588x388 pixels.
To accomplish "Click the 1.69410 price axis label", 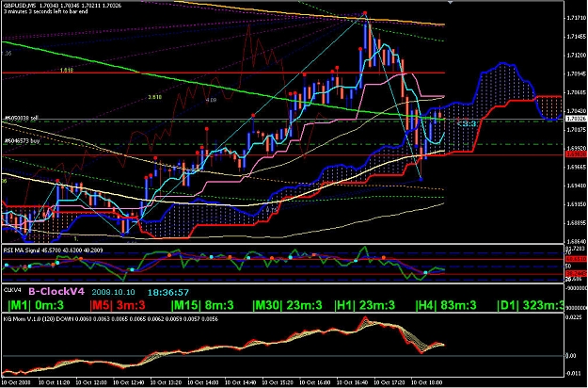I will [x=577, y=186].
